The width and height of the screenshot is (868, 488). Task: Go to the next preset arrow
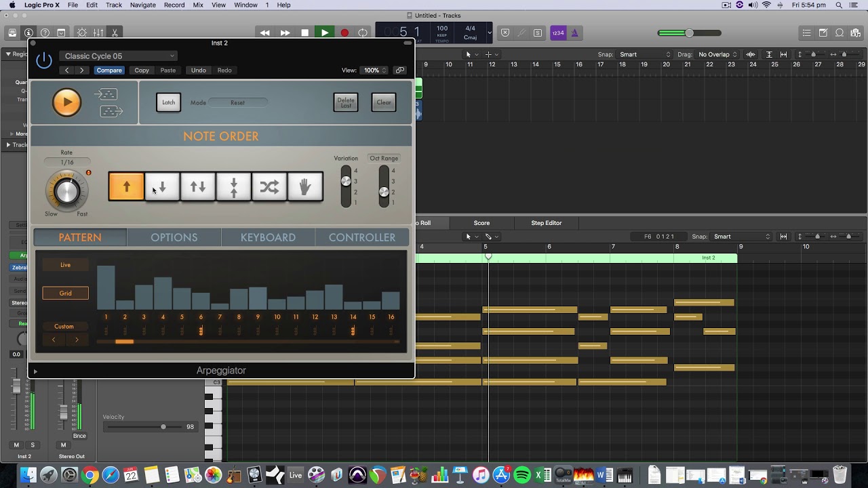pyautogui.click(x=82, y=70)
